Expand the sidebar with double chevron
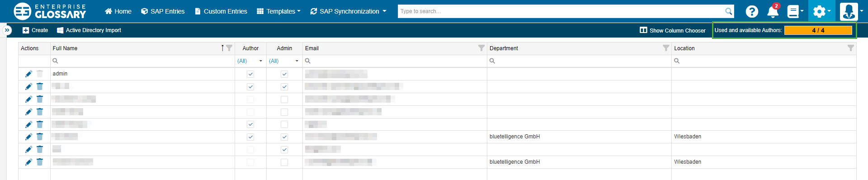This screenshot has height=180, width=868. coord(7,30)
